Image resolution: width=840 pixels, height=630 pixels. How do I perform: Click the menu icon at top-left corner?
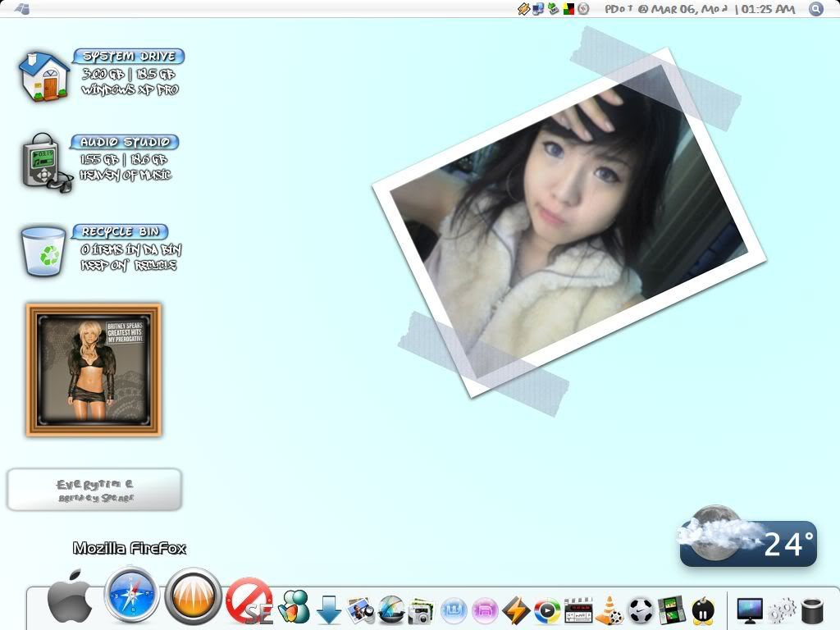pos(23,9)
